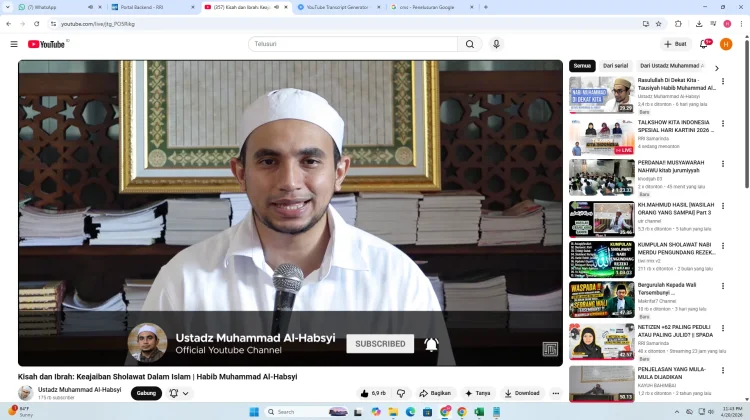
Task: Expand notification preference chevron beside bell
Action: point(186,393)
